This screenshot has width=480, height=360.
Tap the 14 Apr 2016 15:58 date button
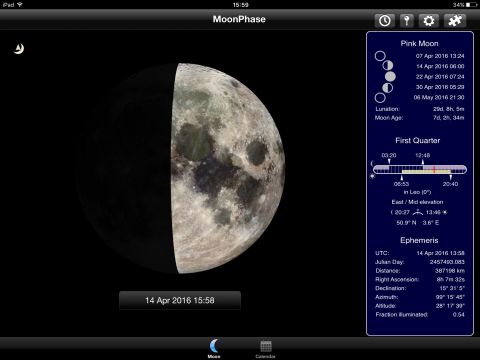180,300
